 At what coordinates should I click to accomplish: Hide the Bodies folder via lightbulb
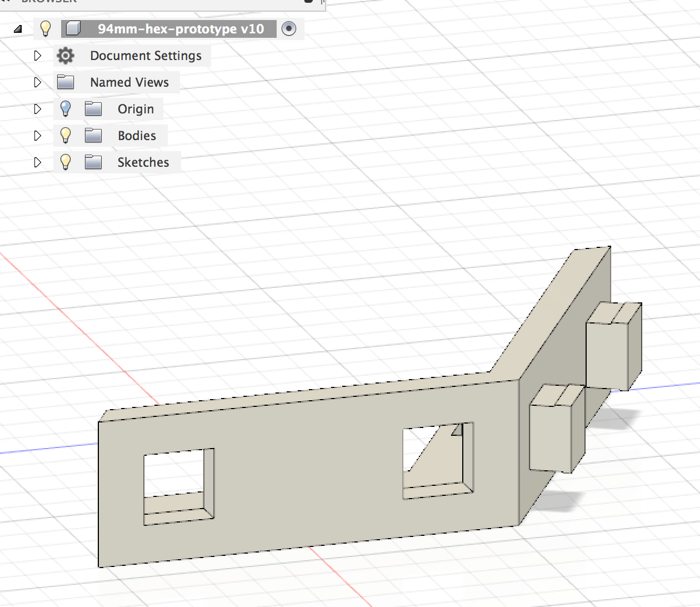tap(66, 135)
